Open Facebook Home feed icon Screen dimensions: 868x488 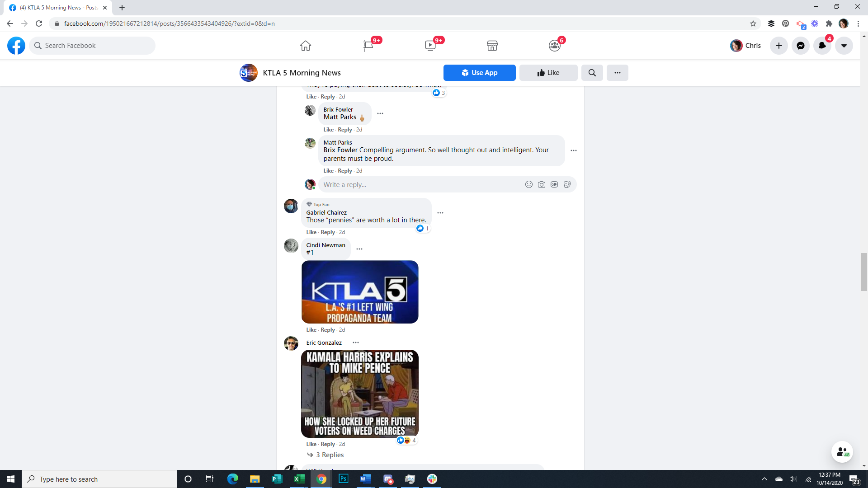pyautogui.click(x=306, y=46)
